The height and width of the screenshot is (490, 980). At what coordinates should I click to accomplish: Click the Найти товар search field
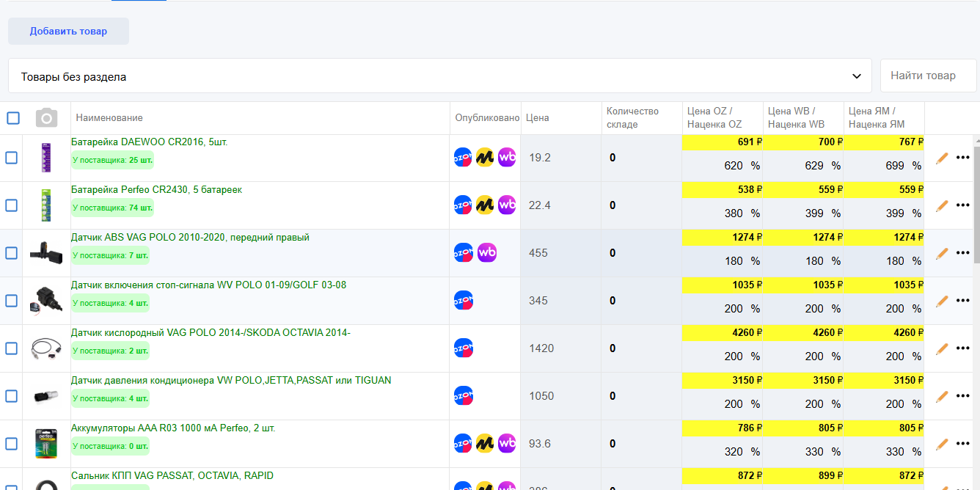coord(928,76)
